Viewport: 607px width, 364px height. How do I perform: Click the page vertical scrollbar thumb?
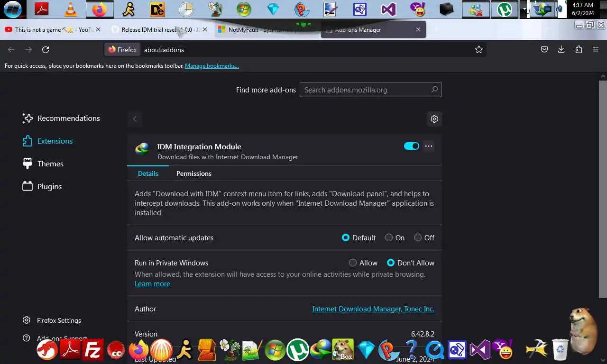pos(603,189)
